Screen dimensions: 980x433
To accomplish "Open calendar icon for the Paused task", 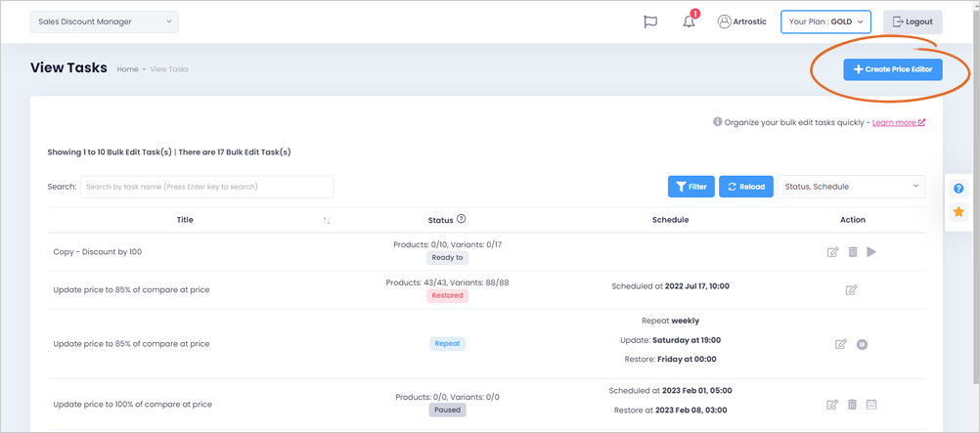I will click(x=871, y=405).
